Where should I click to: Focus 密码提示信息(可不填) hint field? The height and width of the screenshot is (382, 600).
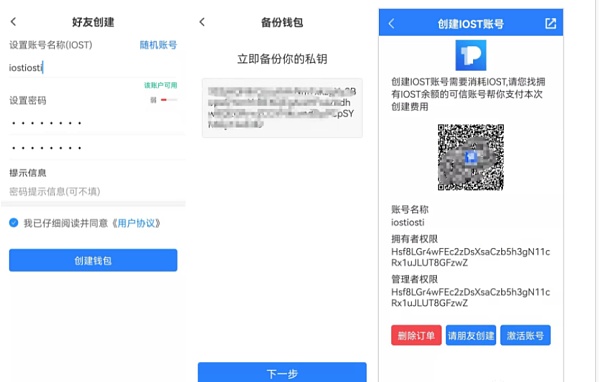93,191
